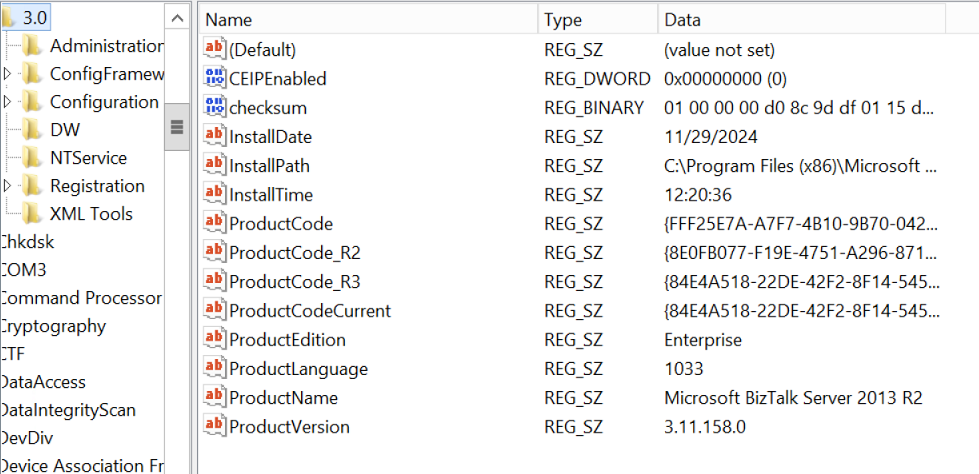Screen dimensions: 979x474
Task: Select the CEIPEnabled value name
Action: [278, 79]
